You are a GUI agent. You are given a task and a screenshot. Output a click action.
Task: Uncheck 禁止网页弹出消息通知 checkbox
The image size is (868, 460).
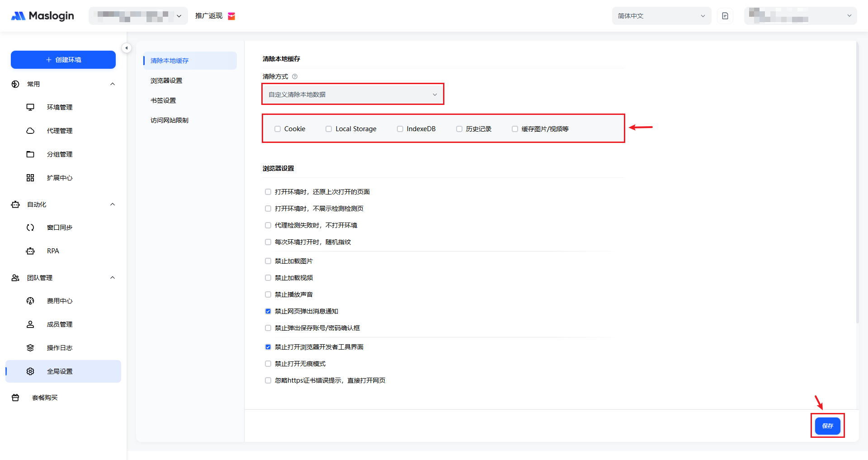(268, 311)
